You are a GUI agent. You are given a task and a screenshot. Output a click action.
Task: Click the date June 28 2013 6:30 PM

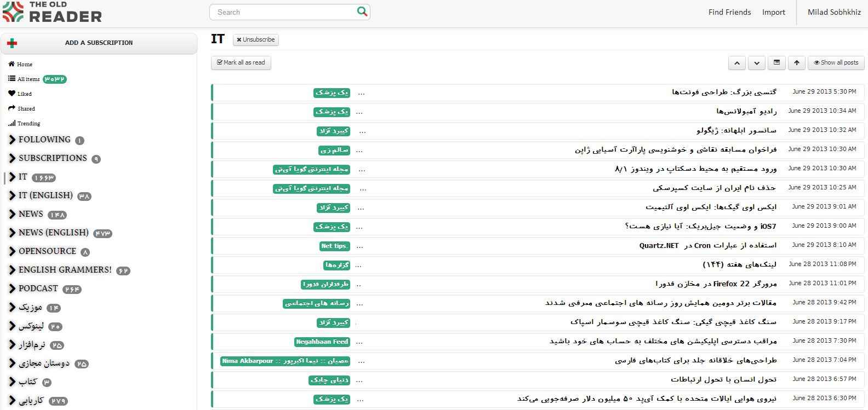click(824, 398)
